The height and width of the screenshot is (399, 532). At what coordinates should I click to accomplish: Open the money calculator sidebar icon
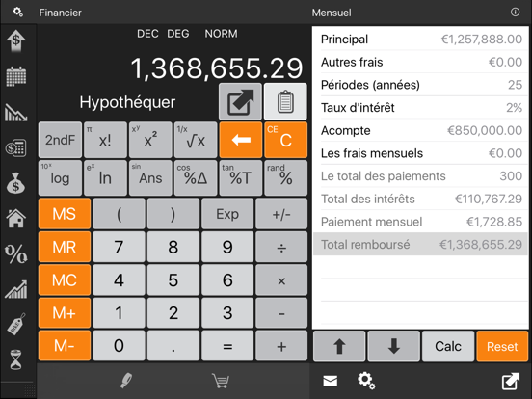point(16,148)
